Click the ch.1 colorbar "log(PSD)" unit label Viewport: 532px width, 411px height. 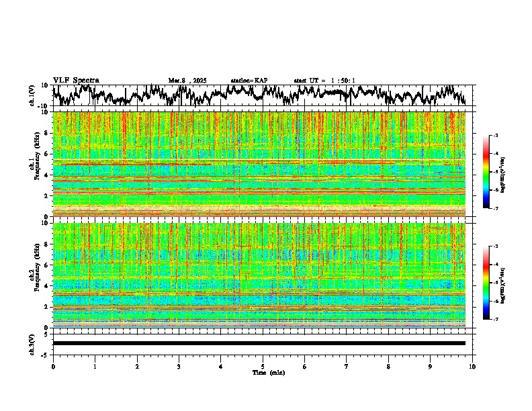coord(503,175)
